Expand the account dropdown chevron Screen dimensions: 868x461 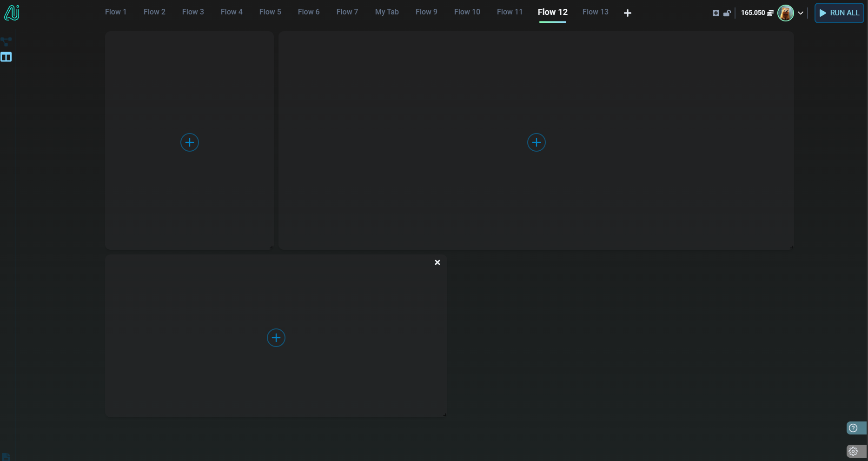point(801,13)
